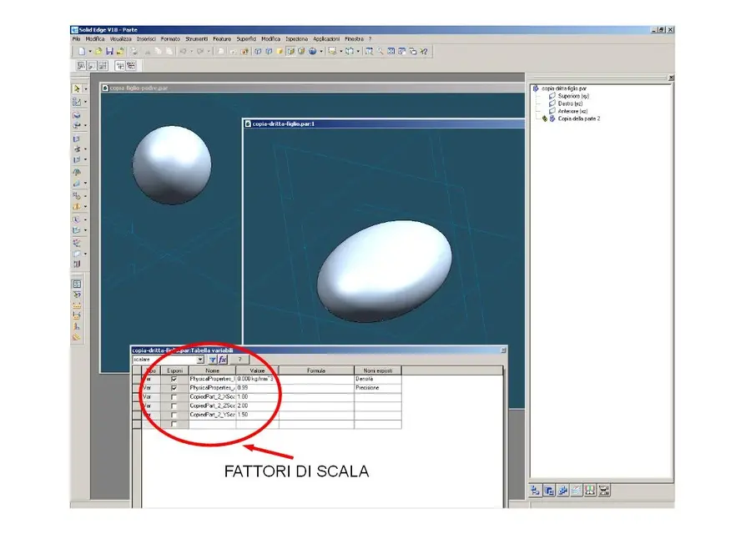Click the sphere window title 'copia-figlio-padre.par'
Viewport: 756px width, 534px height.
pyautogui.click(x=139, y=88)
